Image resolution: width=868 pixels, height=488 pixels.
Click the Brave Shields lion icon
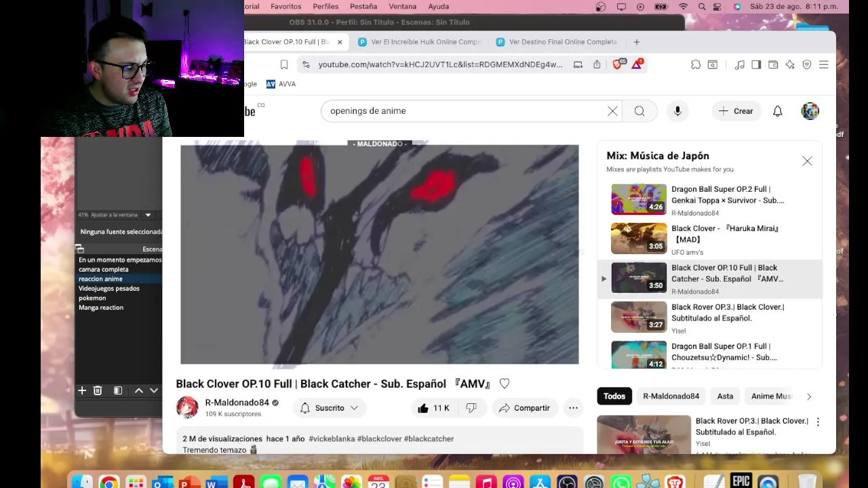pos(618,64)
